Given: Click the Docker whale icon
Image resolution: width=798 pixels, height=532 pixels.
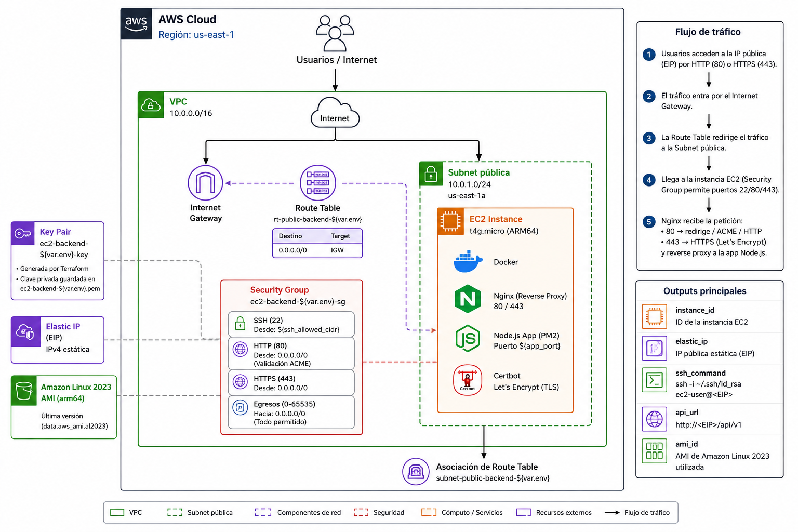Looking at the screenshot, I should 468,262.
